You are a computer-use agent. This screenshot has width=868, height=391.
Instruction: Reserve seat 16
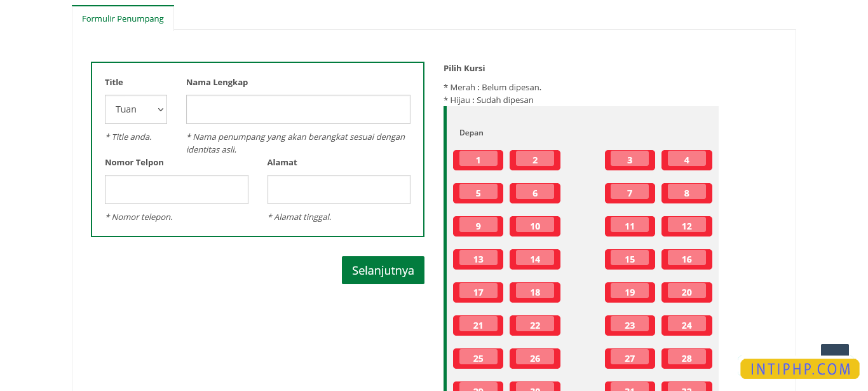pos(687,259)
